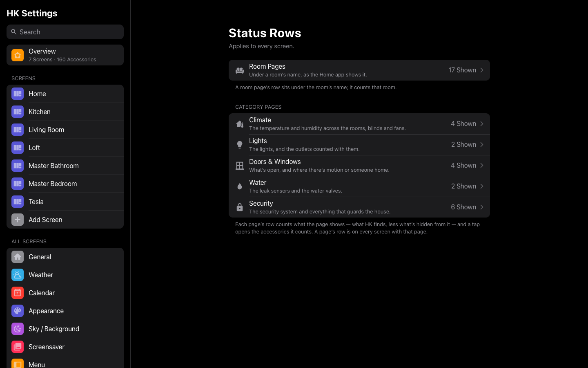Open Weather settings
Viewport: 588px width, 368px height.
coord(65,275)
